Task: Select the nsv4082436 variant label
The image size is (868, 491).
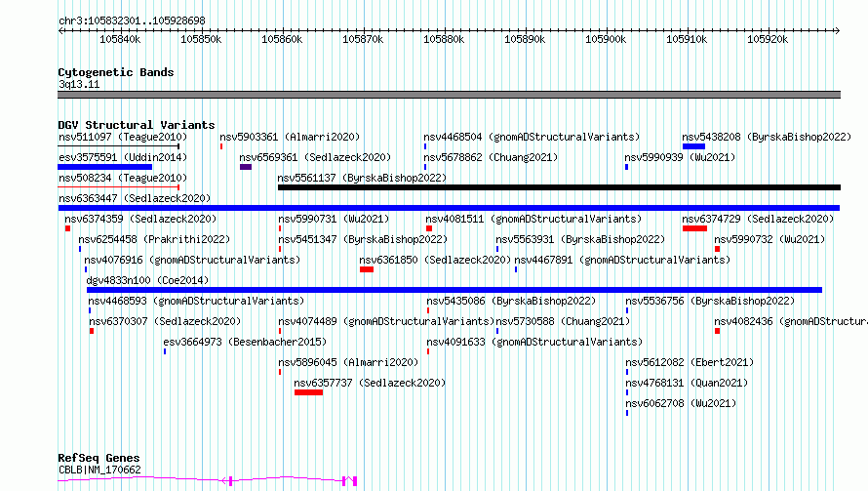Action: [791, 321]
